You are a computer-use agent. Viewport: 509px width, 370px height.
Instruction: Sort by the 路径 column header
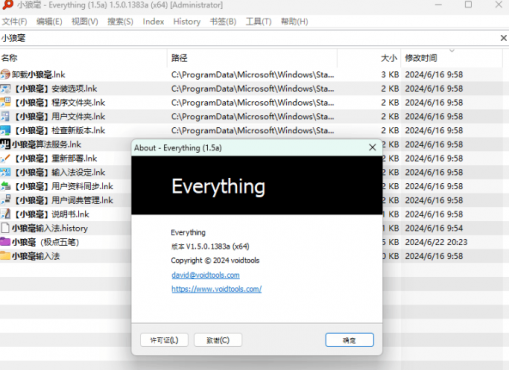(x=252, y=58)
